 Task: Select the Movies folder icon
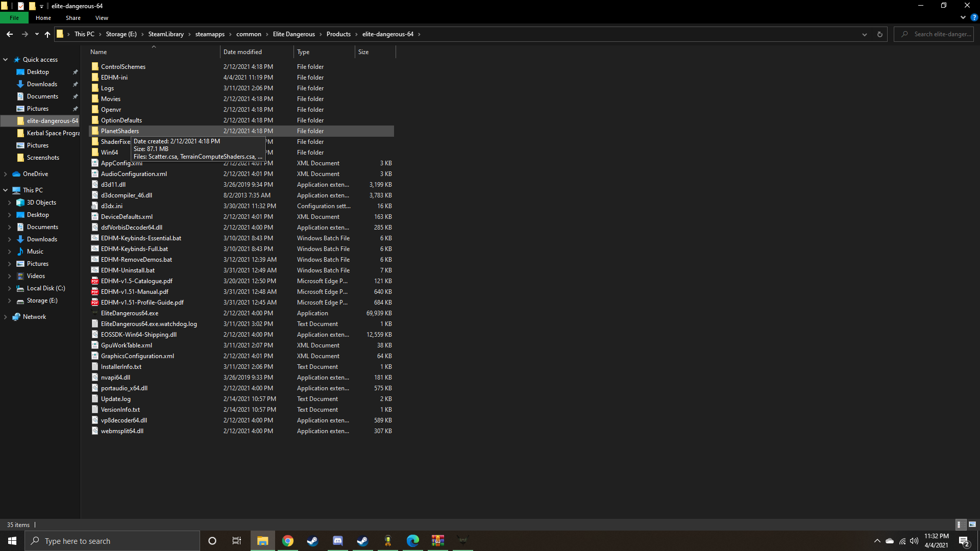[x=95, y=99]
